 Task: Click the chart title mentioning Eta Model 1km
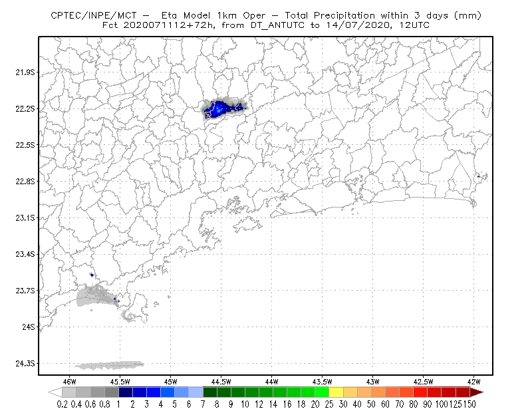(x=266, y=15)
